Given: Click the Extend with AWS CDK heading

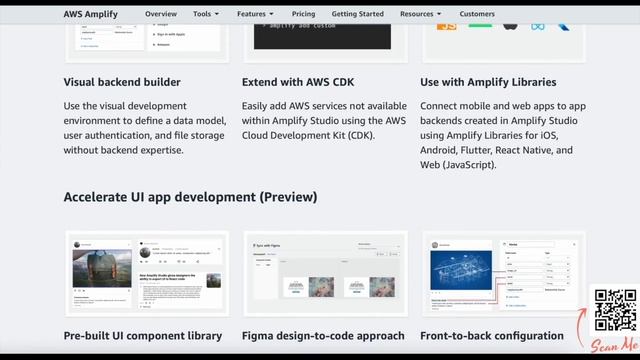Looking at the screenshot, I should pos(298,82).
